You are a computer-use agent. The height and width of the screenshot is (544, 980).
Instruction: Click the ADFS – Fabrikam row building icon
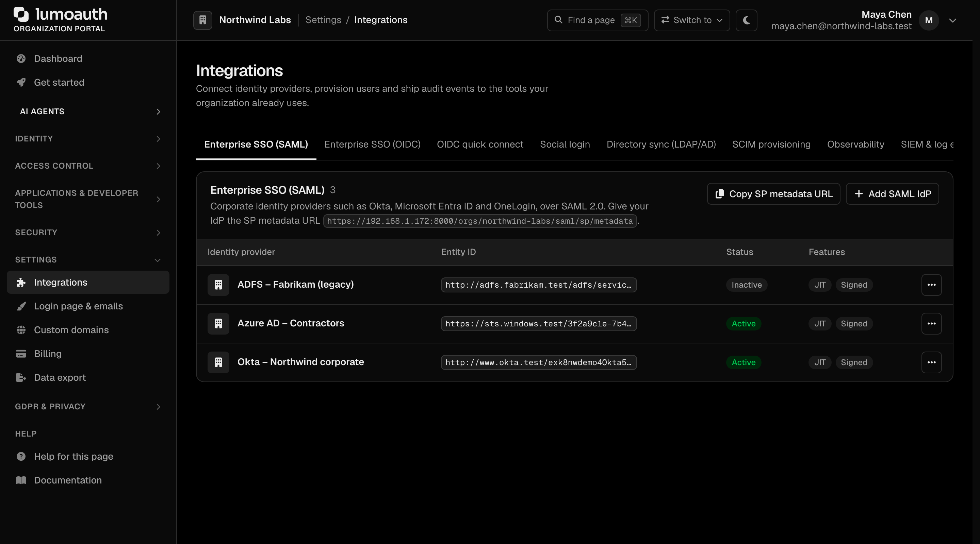[218, 285]
